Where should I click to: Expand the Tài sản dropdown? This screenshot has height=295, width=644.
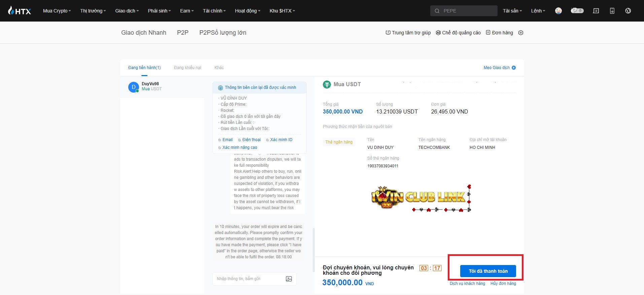[x=512, y=11]
